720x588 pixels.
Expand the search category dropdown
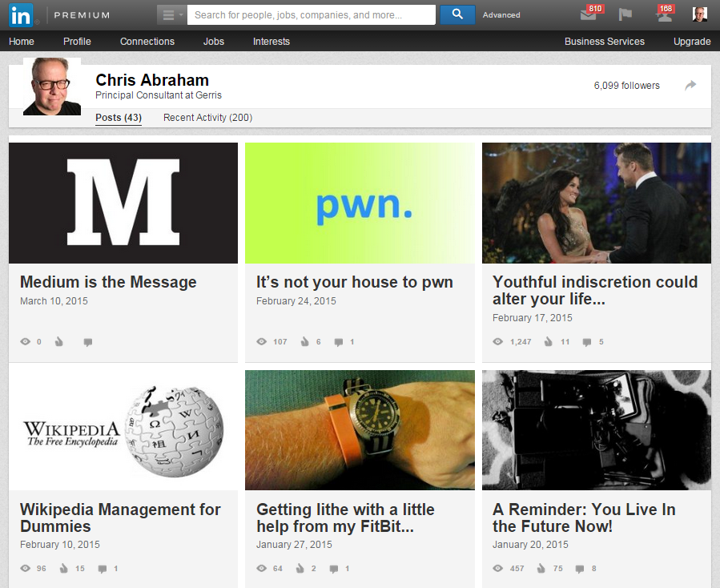click(171, 14)
